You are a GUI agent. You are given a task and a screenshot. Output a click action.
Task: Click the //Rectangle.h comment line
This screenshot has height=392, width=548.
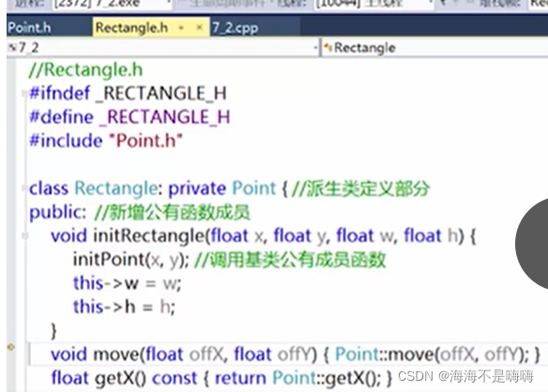pos(86,70)
